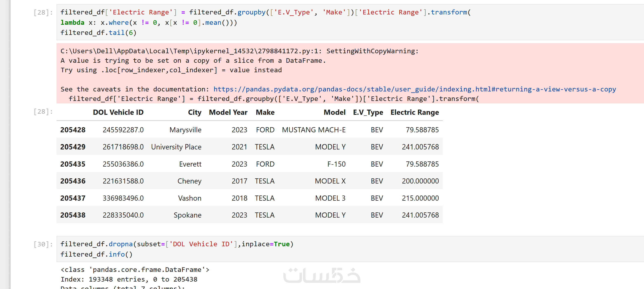Click the DOL Vehicle ID column header
Viewport: 644px width, 289px height.
tap(118, 112)
